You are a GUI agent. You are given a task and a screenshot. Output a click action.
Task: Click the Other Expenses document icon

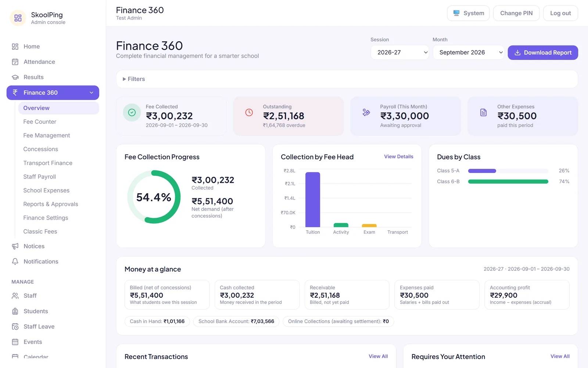[x=484, y=113]
